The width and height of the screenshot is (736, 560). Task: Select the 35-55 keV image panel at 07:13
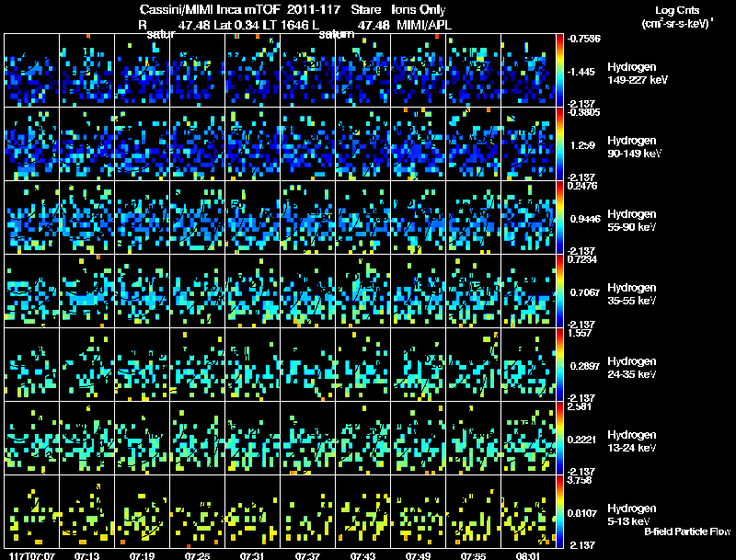[86, 291]
